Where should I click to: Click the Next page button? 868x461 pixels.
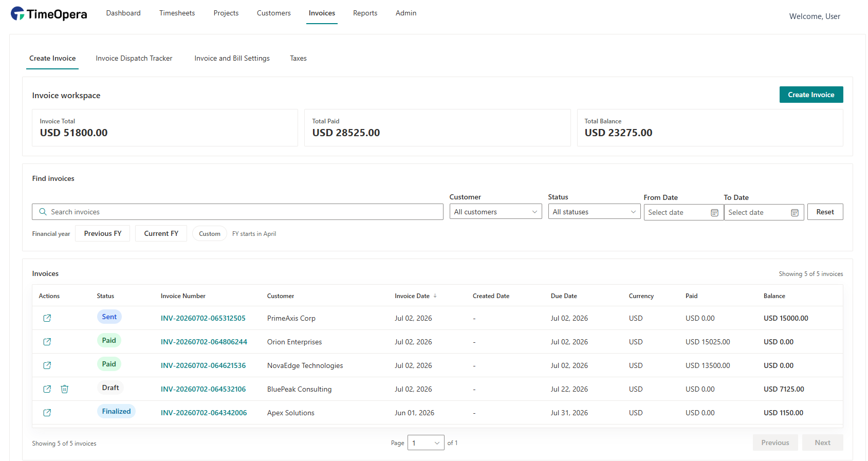pos(822,442)
